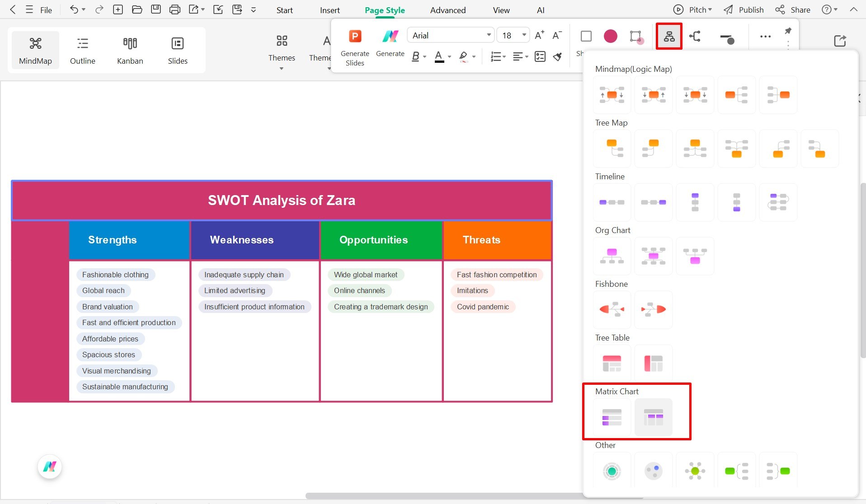
Task: Switch to the Kanban view
Action: click(130, 50)
